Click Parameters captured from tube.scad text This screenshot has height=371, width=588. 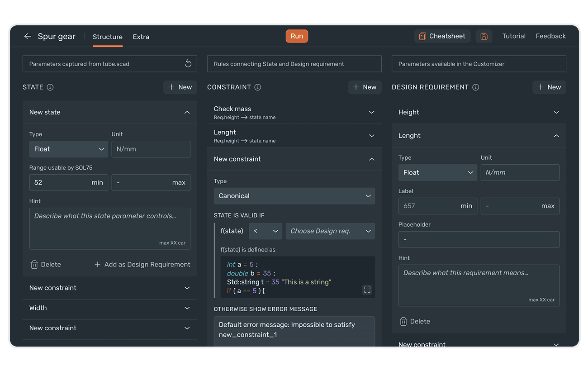[79, 64]
